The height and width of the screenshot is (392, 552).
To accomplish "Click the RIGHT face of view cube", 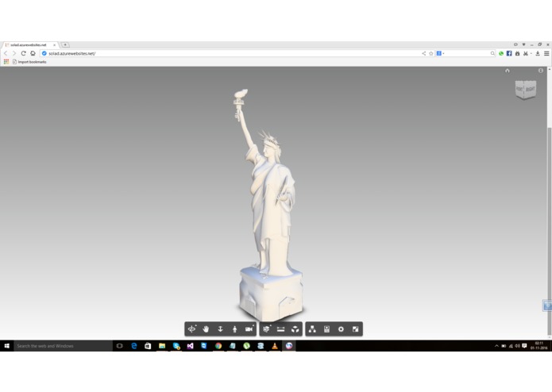I will point(531,90).
